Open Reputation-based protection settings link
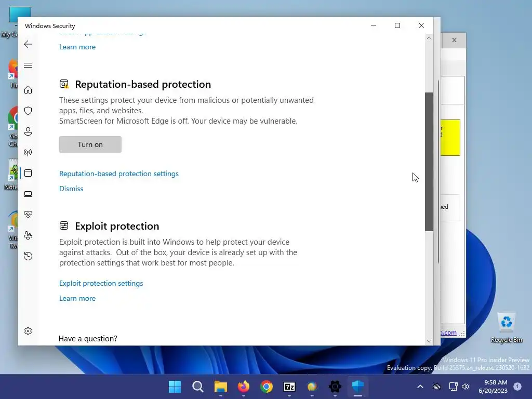The height and width of the screenshot is (399, 532). click(119, 174)
